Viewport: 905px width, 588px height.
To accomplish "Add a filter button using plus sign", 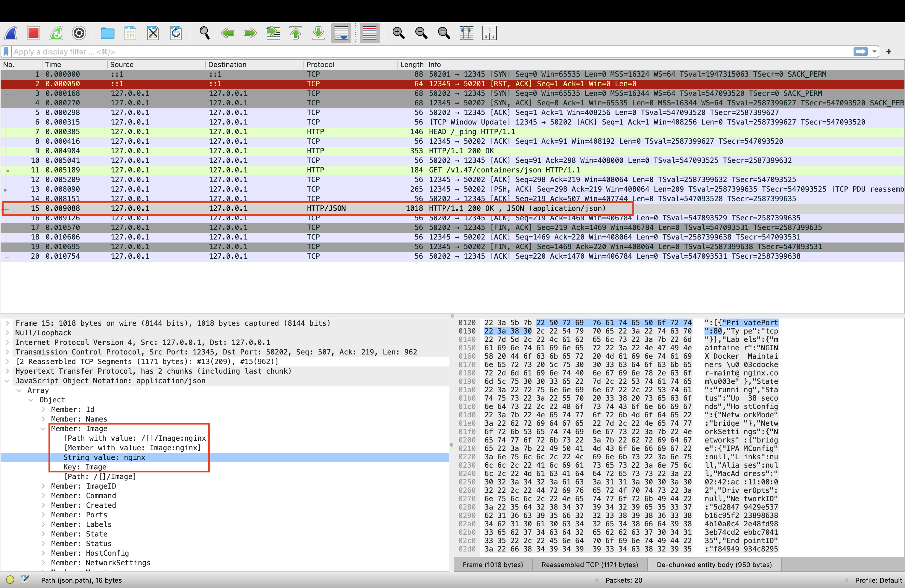I will click(889, 51).
